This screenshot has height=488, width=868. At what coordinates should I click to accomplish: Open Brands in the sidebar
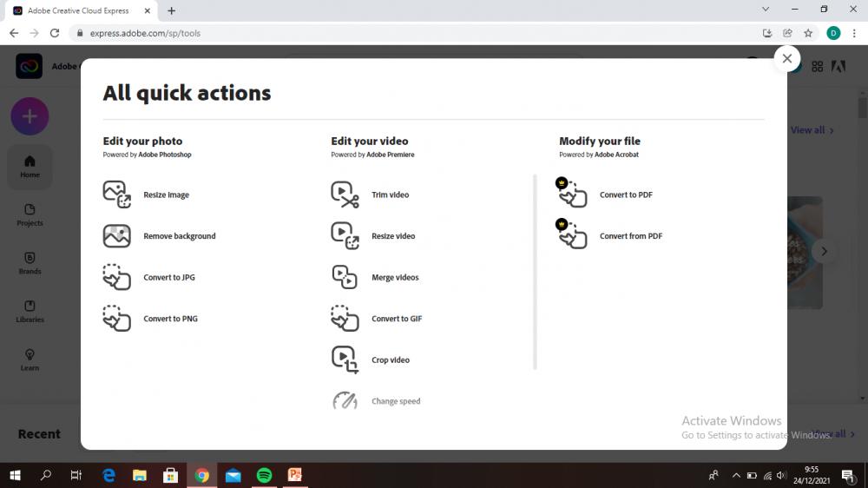click(x=30, y=263)
